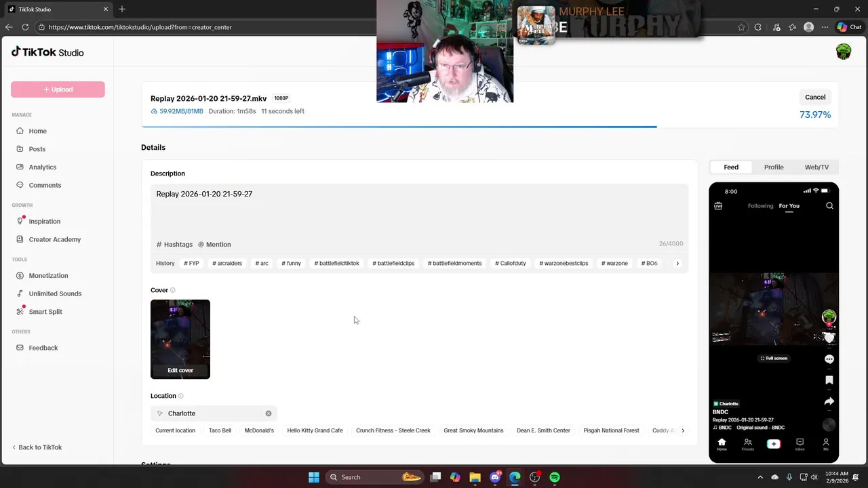Open Copilot Chat in browser

click(849, 27)
